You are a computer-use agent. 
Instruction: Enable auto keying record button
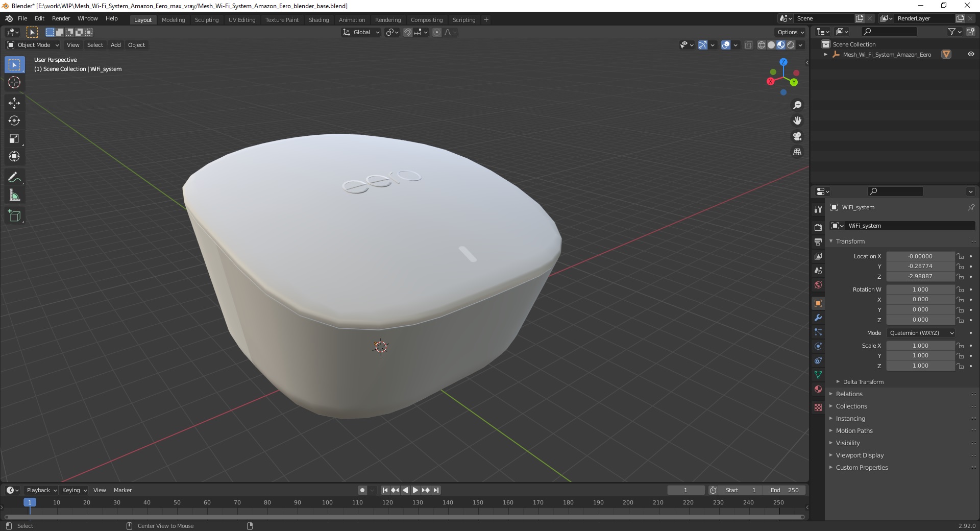pyautogui.click(x=362, y=490)
